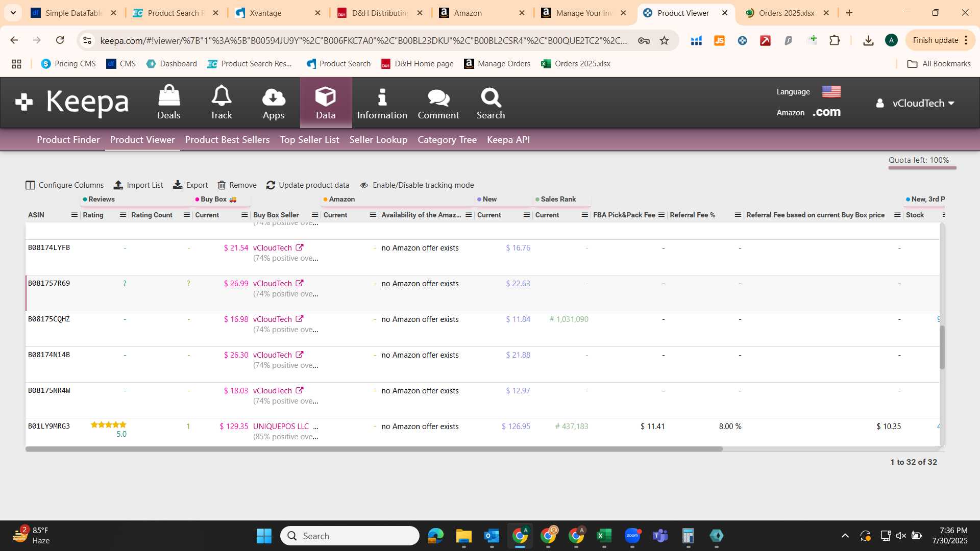Open the Apps cloud download icon
Viewport: 980px width, 551px height.
point(273,103)
